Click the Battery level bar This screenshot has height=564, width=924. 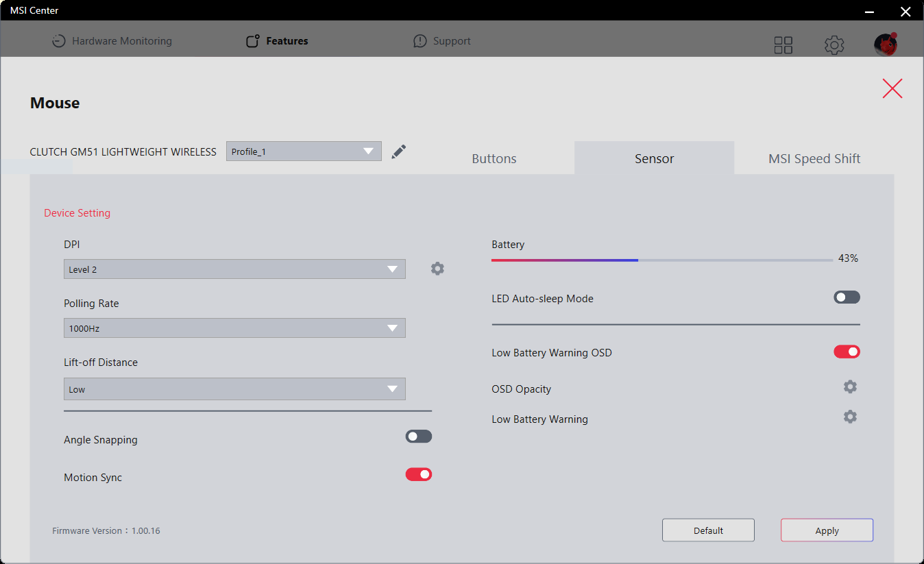[662, 260]
